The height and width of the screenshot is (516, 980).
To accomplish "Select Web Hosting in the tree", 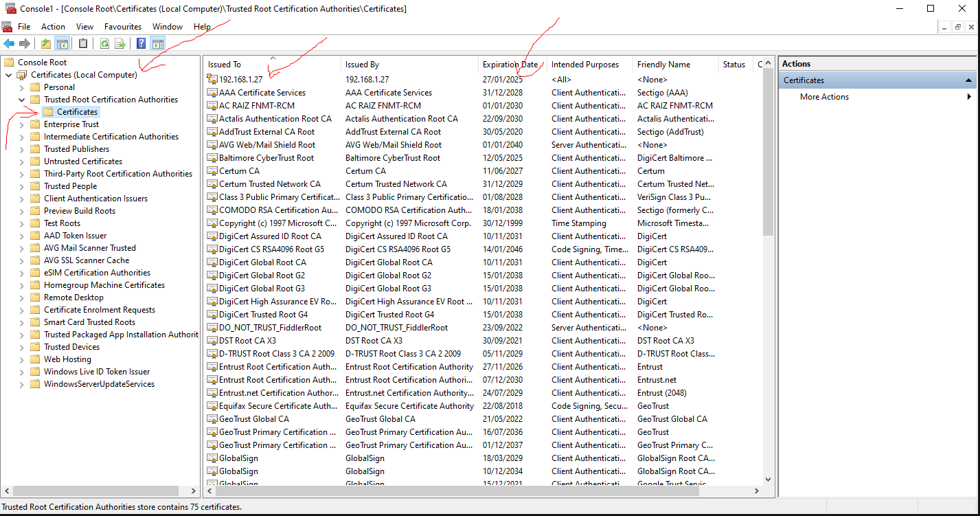I will tap(67, 359).
